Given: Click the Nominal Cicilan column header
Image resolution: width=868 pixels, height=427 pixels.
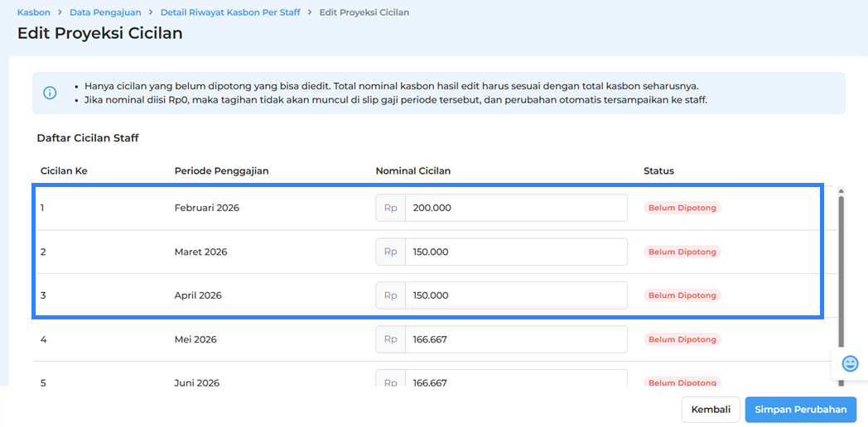Looking at the screenshot, I should [412, 171].
